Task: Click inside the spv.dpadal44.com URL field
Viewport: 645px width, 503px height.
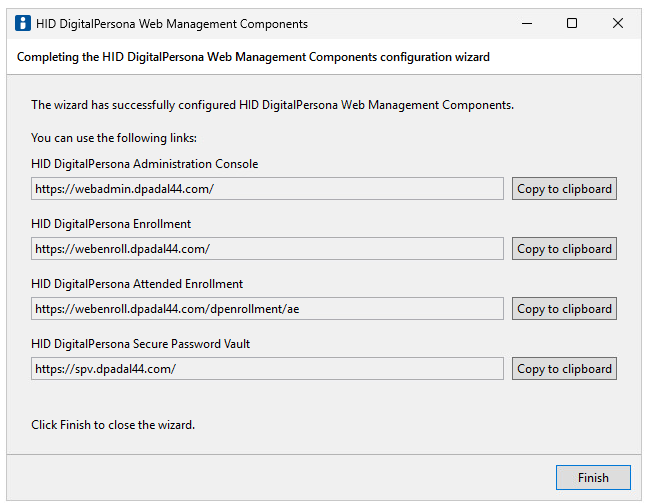Action: 267,369
